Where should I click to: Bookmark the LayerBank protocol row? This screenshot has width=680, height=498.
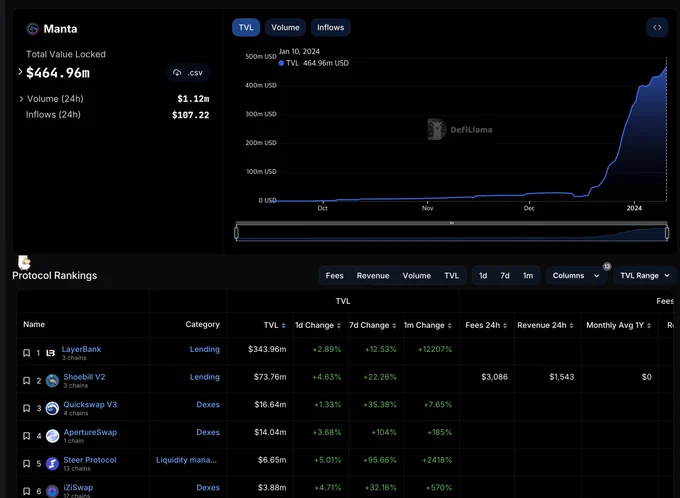click(x=26, y=353)
